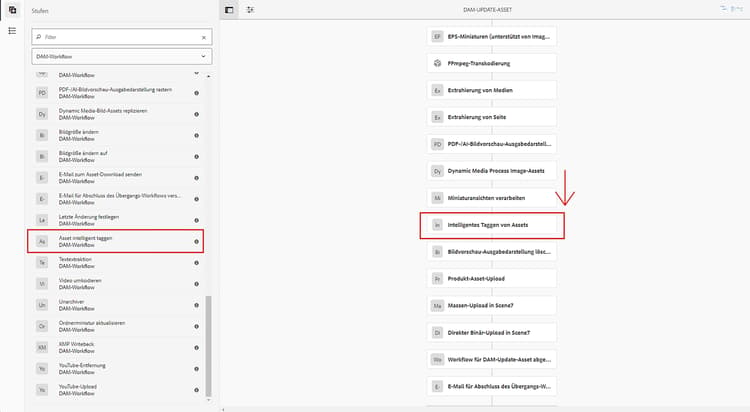Show info for Bildgröße ändern step
The image size is (750, 412).
pos(197,135)
